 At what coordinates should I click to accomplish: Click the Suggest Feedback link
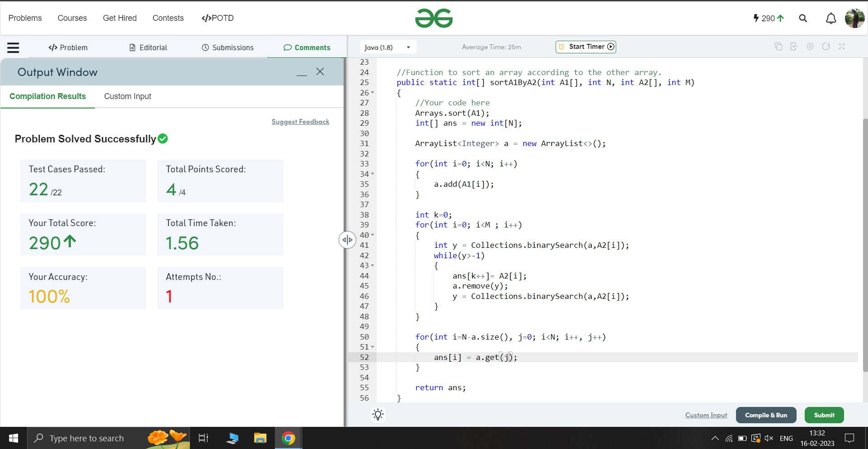click(301, 122)
